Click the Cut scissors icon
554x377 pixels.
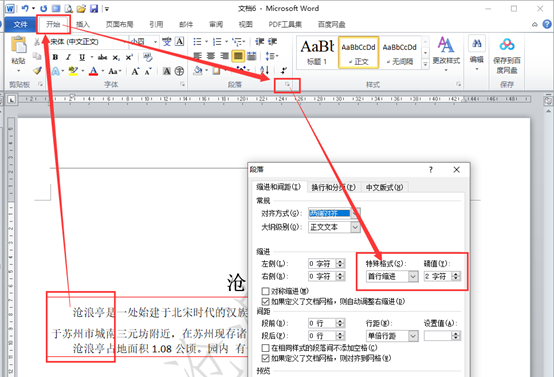click(37, 42)
